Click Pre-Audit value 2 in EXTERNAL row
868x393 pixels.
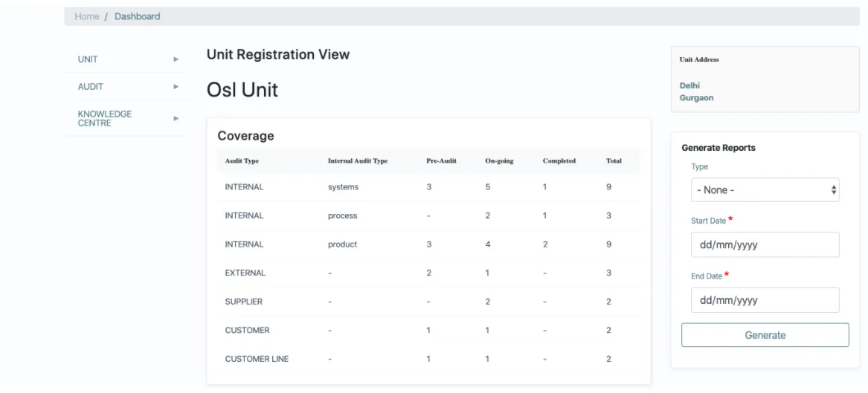tap(429, 273)
